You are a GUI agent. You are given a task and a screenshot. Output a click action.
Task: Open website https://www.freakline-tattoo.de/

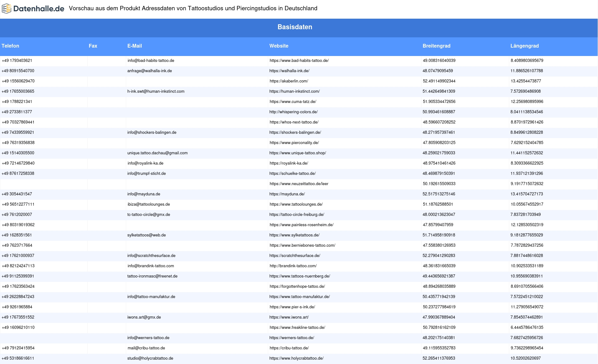click(x=297, y=328)
